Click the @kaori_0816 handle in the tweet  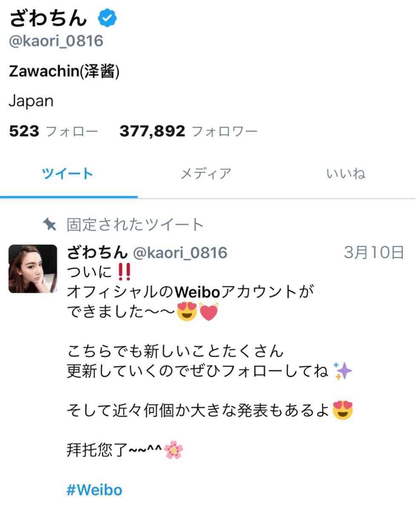point(180,253)
